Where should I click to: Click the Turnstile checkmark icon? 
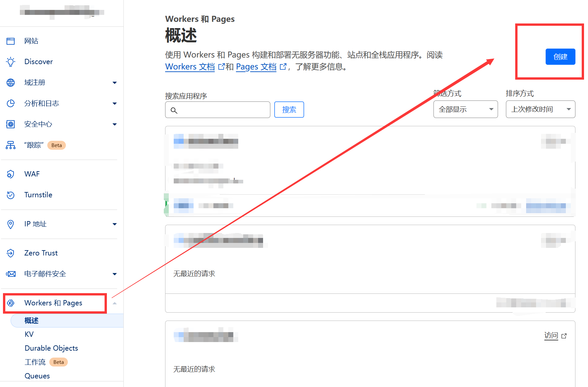(x=11, y=195)
